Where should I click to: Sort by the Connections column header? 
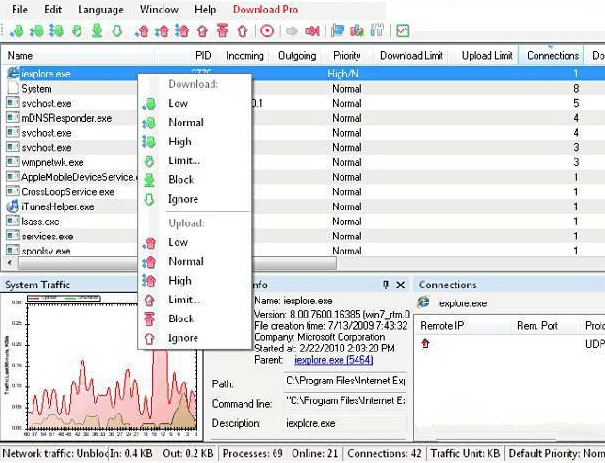[x=553, y=56]
